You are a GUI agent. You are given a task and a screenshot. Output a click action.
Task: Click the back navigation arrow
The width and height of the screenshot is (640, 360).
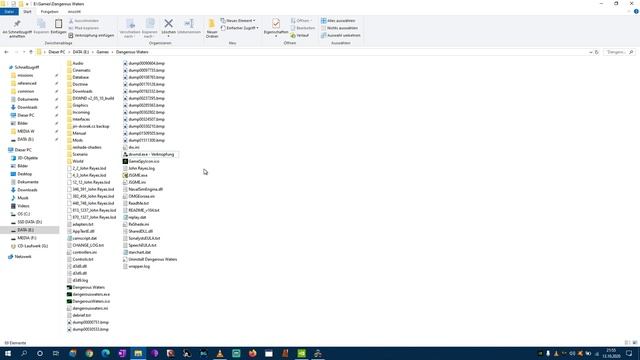(x=6, y=52)
